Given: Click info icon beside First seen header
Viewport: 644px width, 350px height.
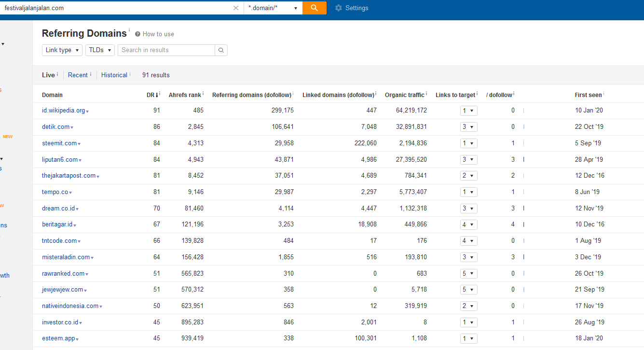Looking at the screenshot, I should tap(604, 94).
